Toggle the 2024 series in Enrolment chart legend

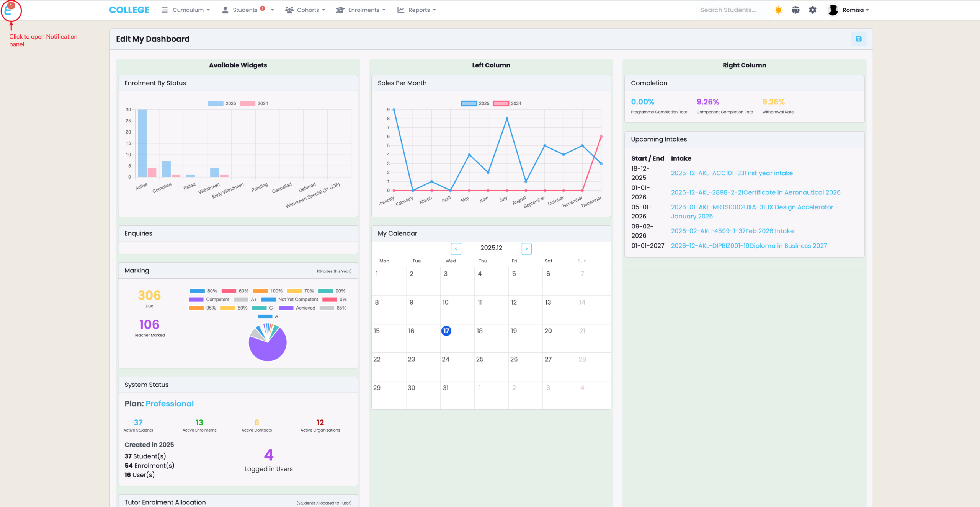[248, 103]
